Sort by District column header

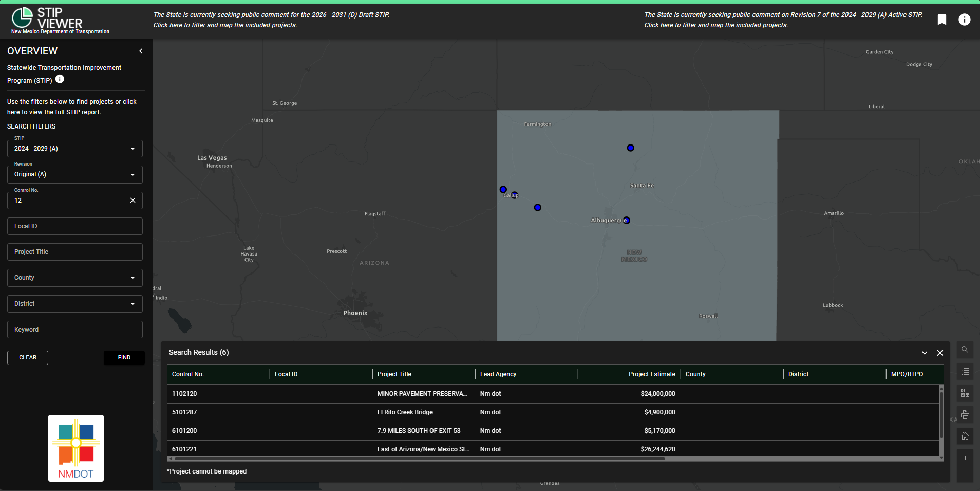pyautogui.click(x=835, y=374)
